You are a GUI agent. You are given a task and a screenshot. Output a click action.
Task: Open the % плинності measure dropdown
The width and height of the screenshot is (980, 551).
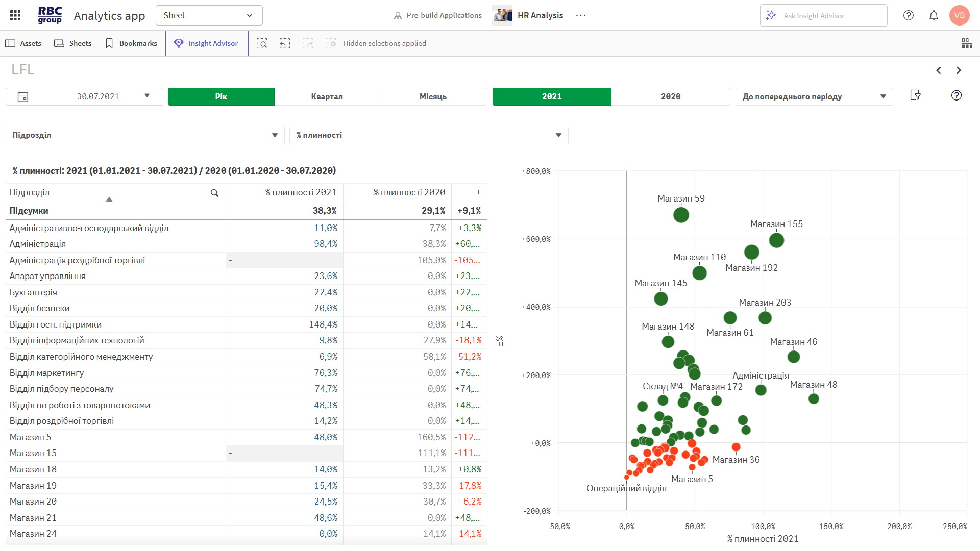pyautogui.click(x=429, y=135)
